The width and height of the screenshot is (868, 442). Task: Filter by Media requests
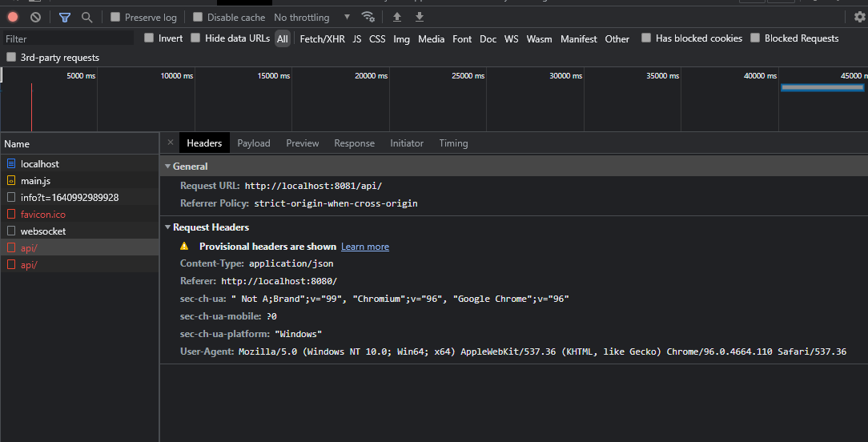(432, 38)
